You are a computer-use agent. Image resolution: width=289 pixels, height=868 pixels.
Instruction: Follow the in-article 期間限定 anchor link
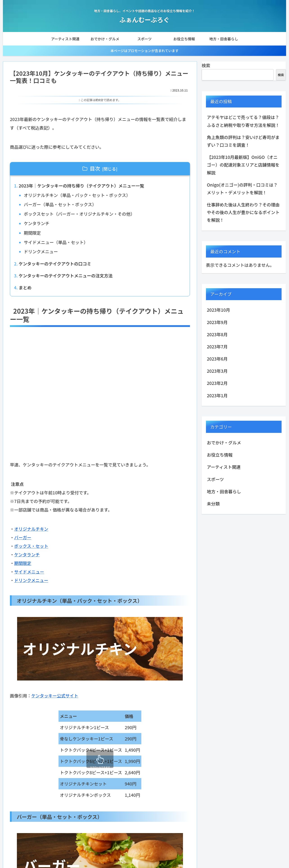click(x=23, y=563)
